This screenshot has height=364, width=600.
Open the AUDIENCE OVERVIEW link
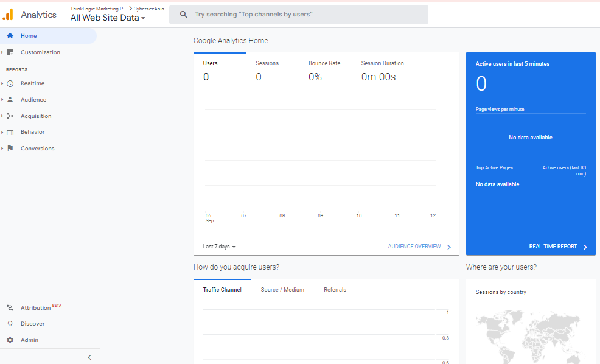point(414,247)
